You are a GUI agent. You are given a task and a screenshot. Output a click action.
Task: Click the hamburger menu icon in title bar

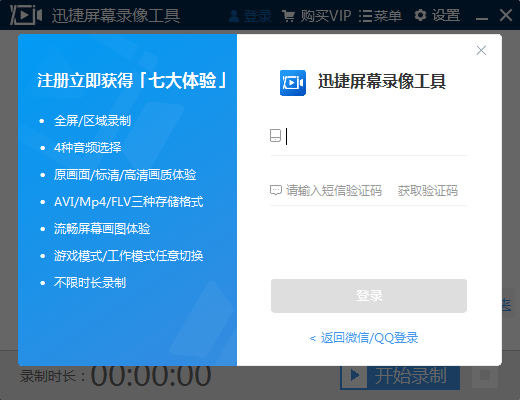(365, 16)
